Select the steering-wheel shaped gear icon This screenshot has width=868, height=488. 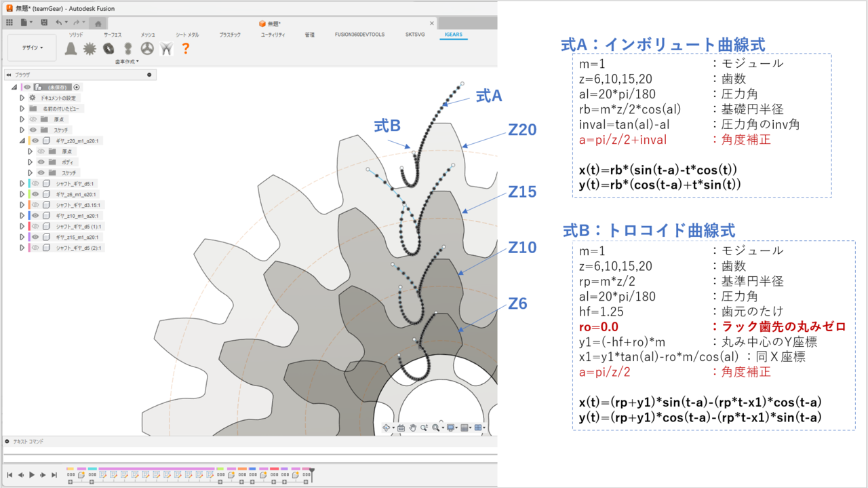pyautogui.click(x=146, y=48)
